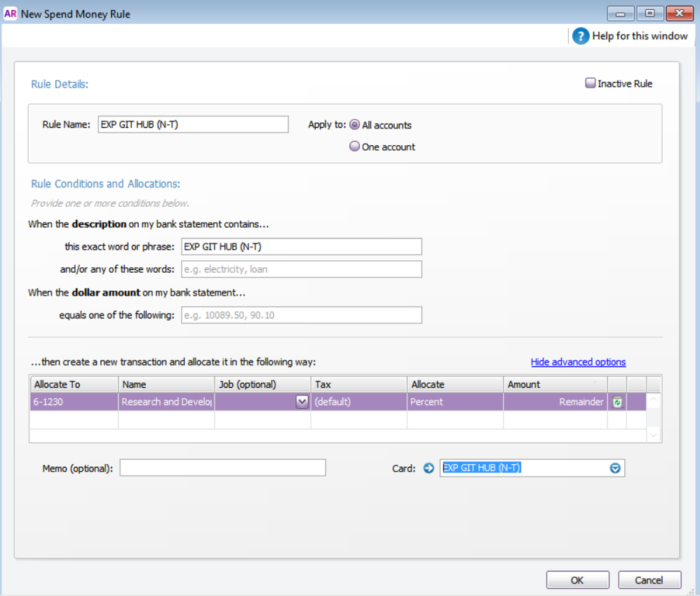
Task: Click Hide advanced options link
Action: point(578,362)
